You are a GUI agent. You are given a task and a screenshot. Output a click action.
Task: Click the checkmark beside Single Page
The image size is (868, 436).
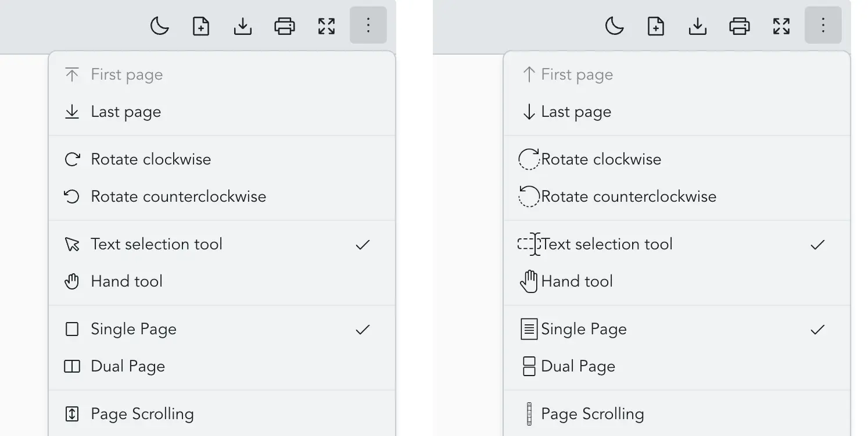pos(362,329)
